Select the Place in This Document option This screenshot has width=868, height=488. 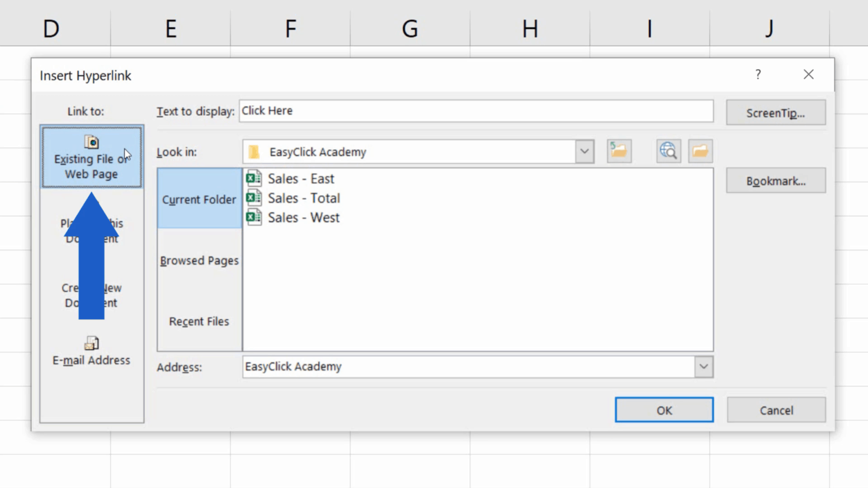pos(91,230)
